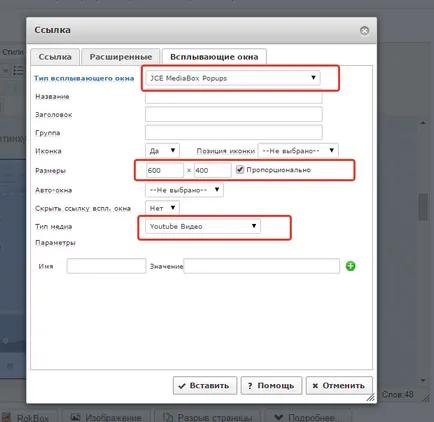Click the Разрыв страницы button in the editor
The image size is (434, 422).
tap(208, 417)
